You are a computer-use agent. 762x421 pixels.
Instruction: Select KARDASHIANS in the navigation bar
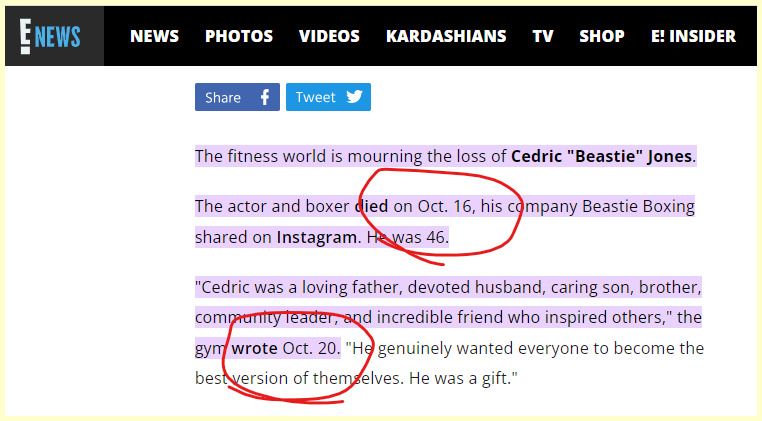pyautogui.click(x=446, y=36)
